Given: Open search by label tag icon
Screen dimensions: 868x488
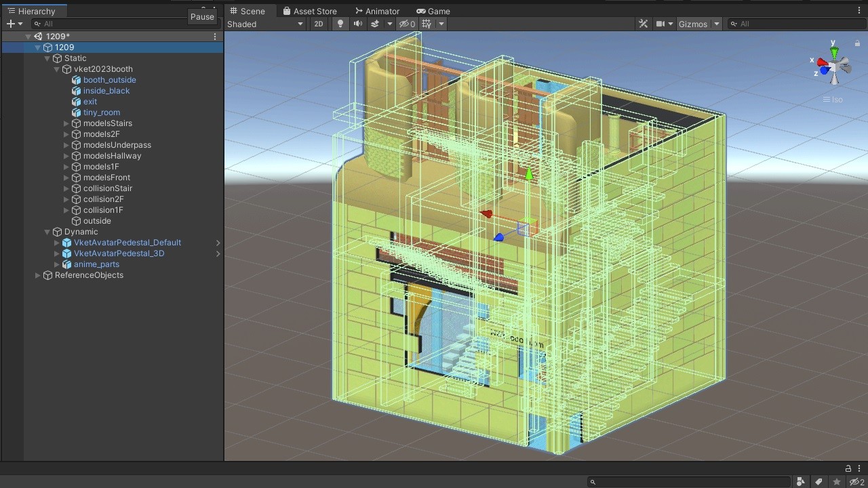Looking at the screenshot, I should 819,482.
